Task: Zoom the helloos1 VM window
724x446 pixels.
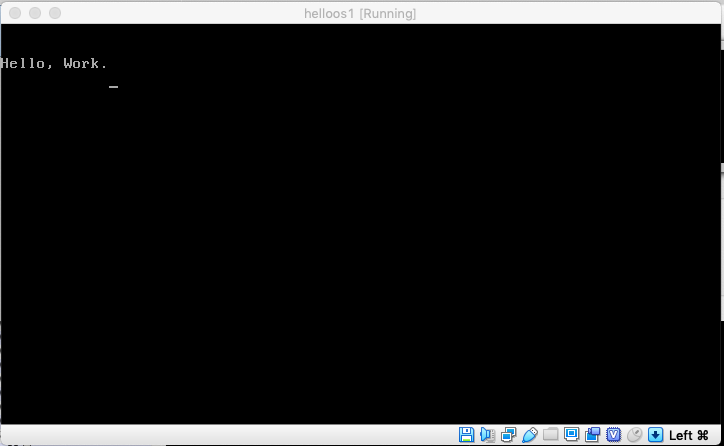Action: [x=55, y=13]
